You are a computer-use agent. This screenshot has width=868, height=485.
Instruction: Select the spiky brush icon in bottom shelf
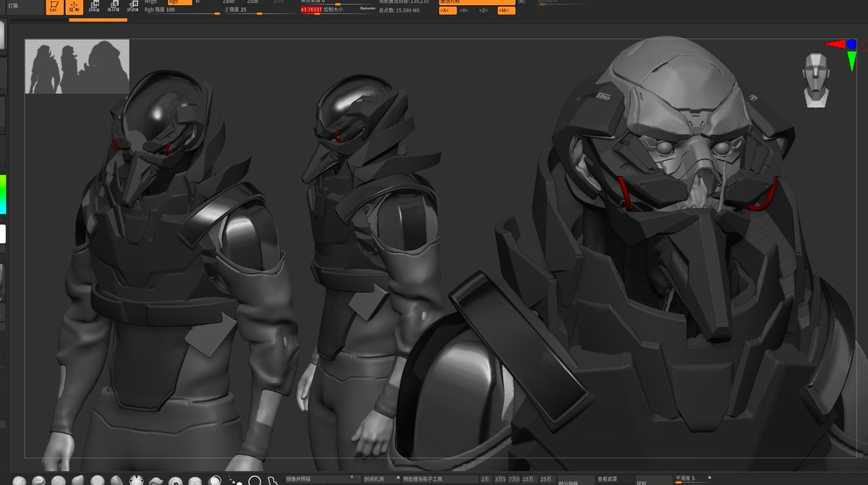(x=136, y=481)
